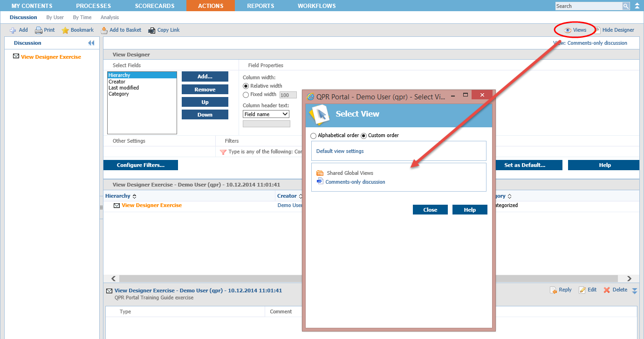Click the Print icon
Image resolution: width=644 pixels, height=339 pixels.
tap(39, 30)
